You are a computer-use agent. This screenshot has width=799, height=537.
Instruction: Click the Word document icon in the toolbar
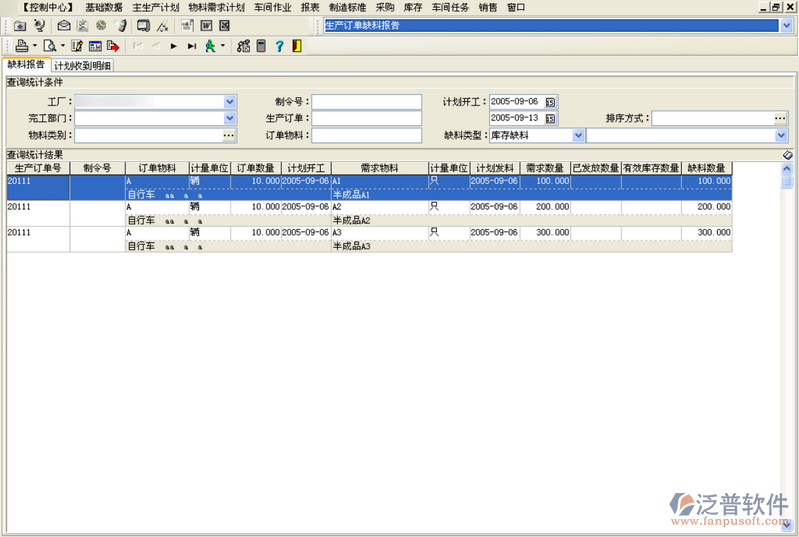pyautogui.click(x=206, y=25)
